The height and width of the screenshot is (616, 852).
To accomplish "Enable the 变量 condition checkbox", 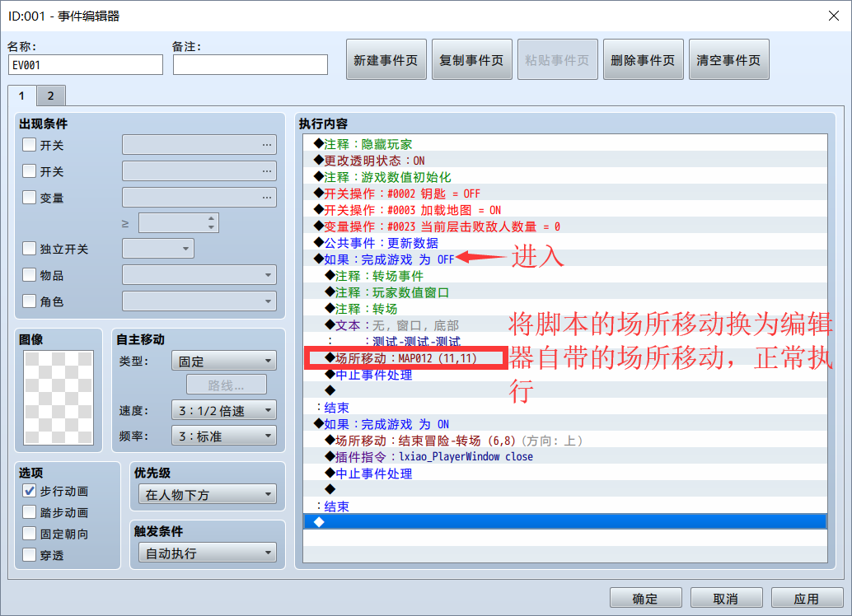I will [x=30, y=197].
